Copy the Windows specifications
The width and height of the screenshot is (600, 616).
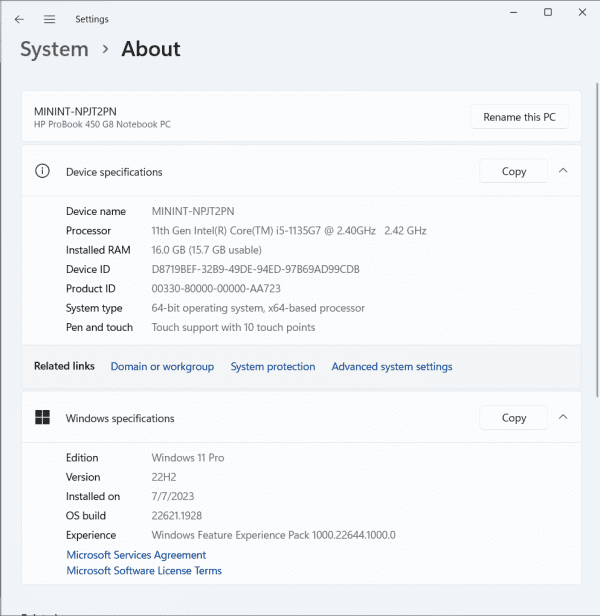click(514, 418)
